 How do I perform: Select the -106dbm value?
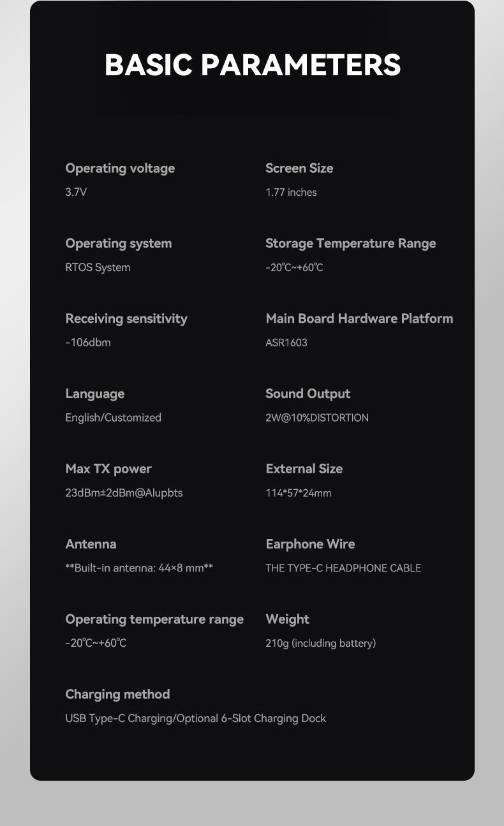(88, 343)
